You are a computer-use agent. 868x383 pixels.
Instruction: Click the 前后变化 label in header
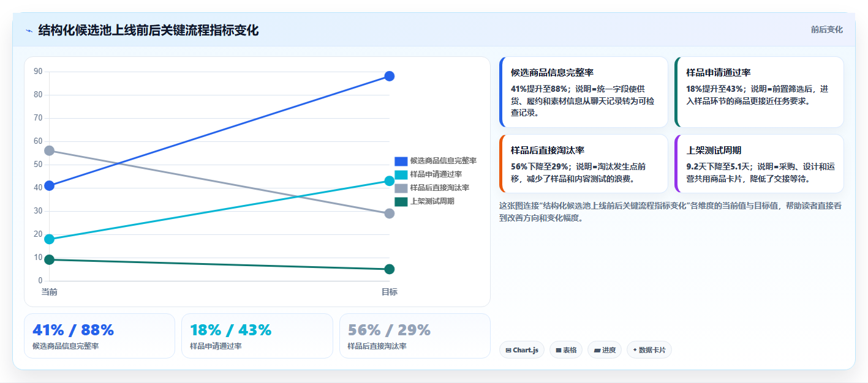coord(826,29)
